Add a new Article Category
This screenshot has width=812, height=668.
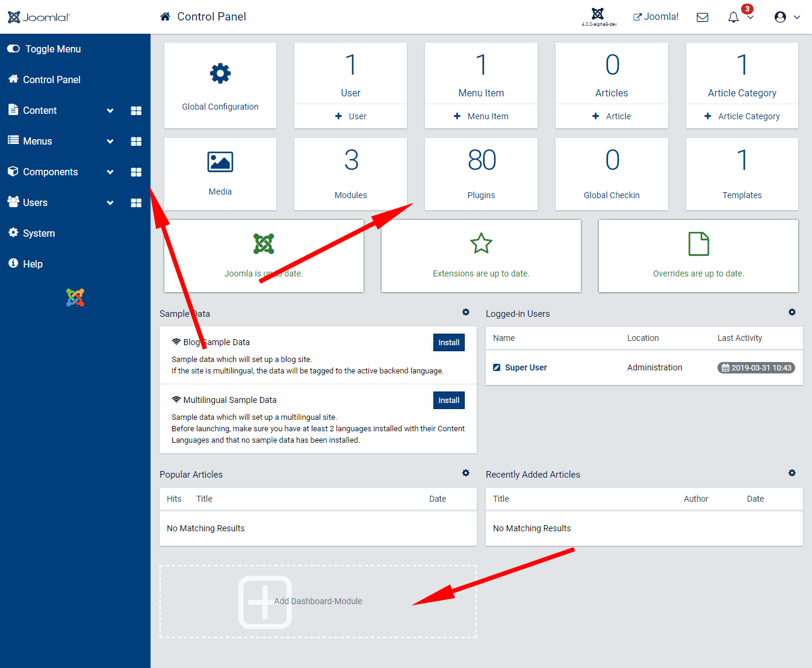742,116
